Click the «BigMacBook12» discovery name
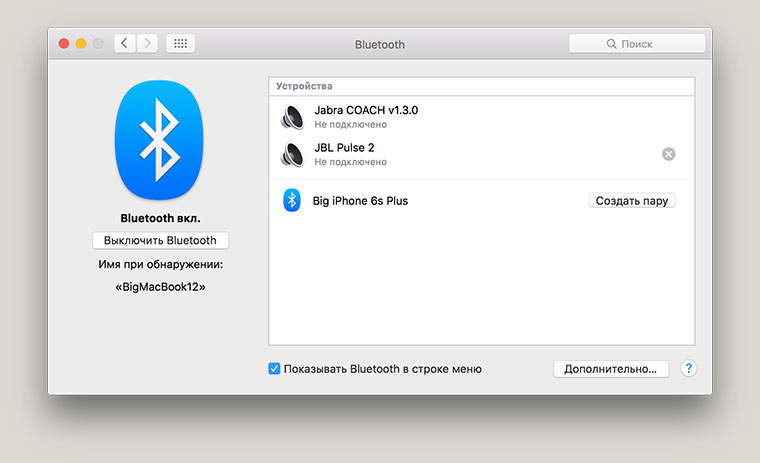Viewport: 760px width, 463px height. coord(160,287)
